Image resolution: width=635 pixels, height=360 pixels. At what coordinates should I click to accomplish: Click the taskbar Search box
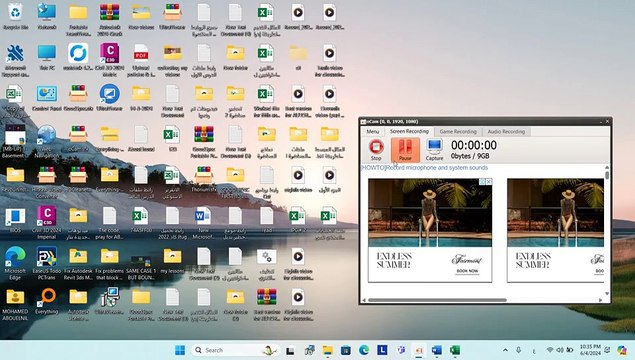point(236,350)
